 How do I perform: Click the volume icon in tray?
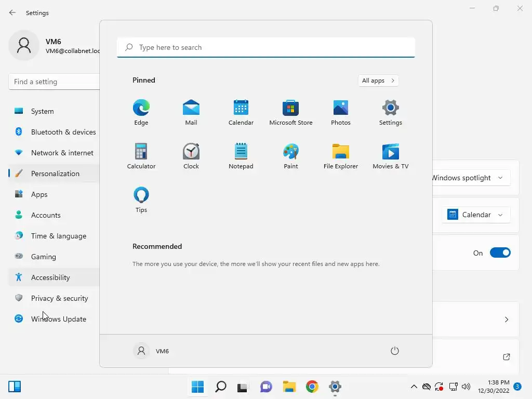tap(466, 387)
